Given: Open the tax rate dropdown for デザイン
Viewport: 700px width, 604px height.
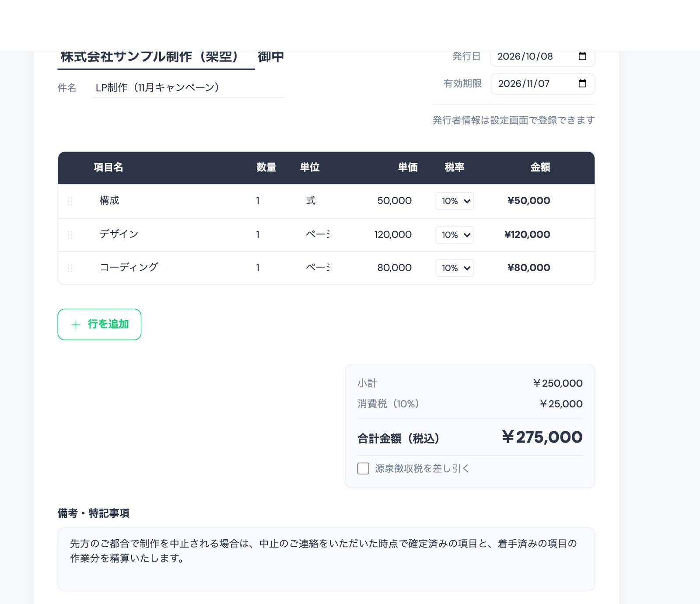Looking at the screenshot, I should [x=455, y=235].
